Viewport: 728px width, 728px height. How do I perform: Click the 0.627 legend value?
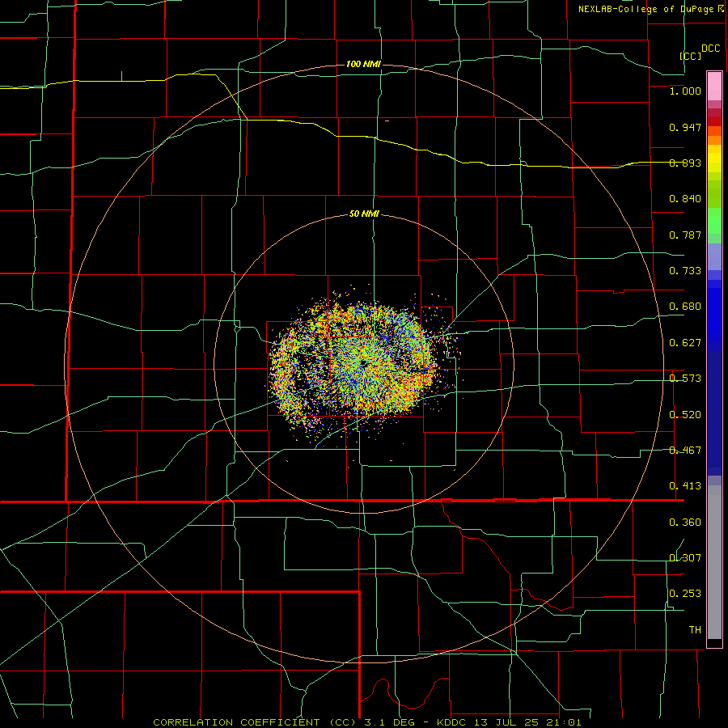point(685,343)
